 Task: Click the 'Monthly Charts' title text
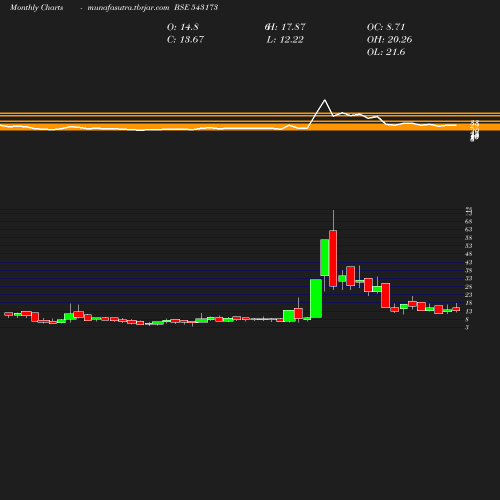36,8
